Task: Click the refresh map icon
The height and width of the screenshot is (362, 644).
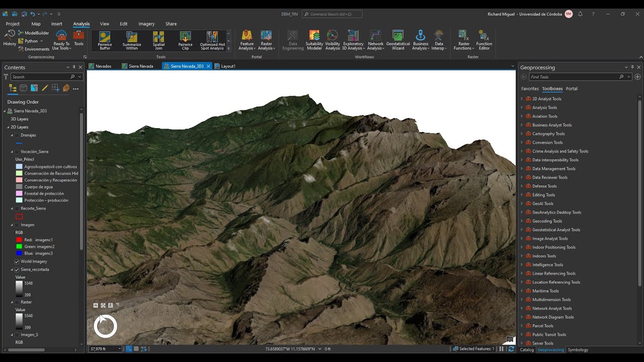Action: (511, 348)
